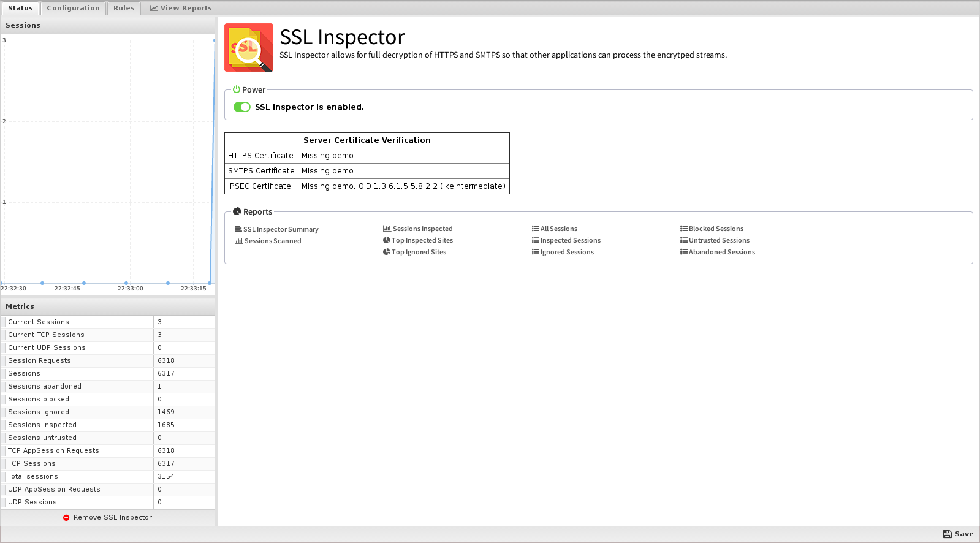Image resolution: width=980 pixels, height=543 pixels.
Task: Select the Sessions abandoned metric row
Action: pos(108,386)
